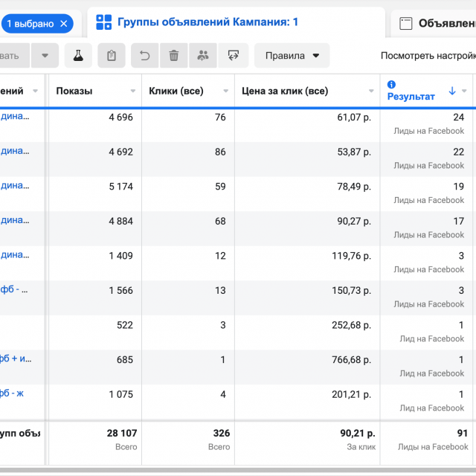The image size is (476, 476).
Task: Click the audience people icon
Action: (x=202, y=55)
